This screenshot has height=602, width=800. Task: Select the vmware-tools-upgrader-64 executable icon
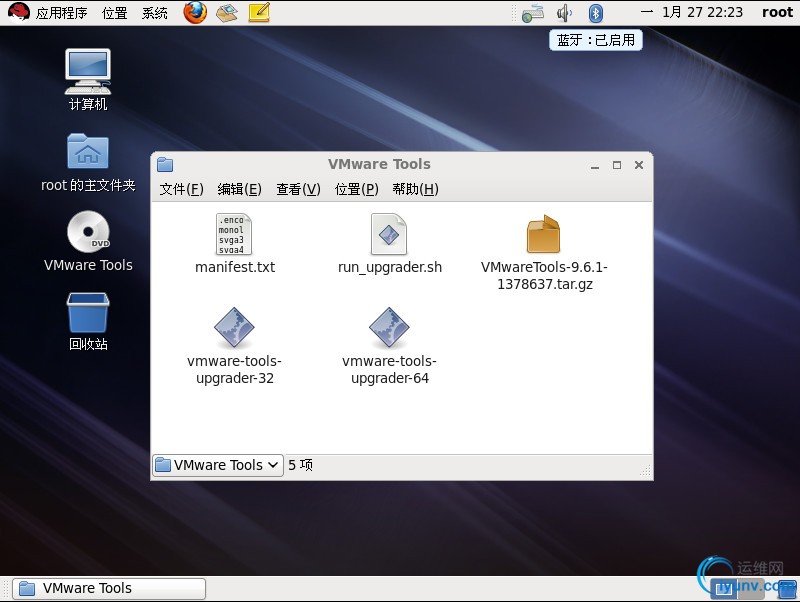(x=389, y=327)
